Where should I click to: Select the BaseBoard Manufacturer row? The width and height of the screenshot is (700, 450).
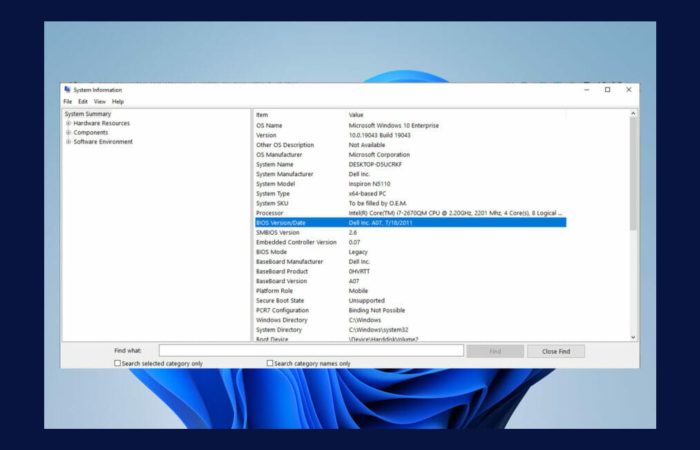pos(410,262)
